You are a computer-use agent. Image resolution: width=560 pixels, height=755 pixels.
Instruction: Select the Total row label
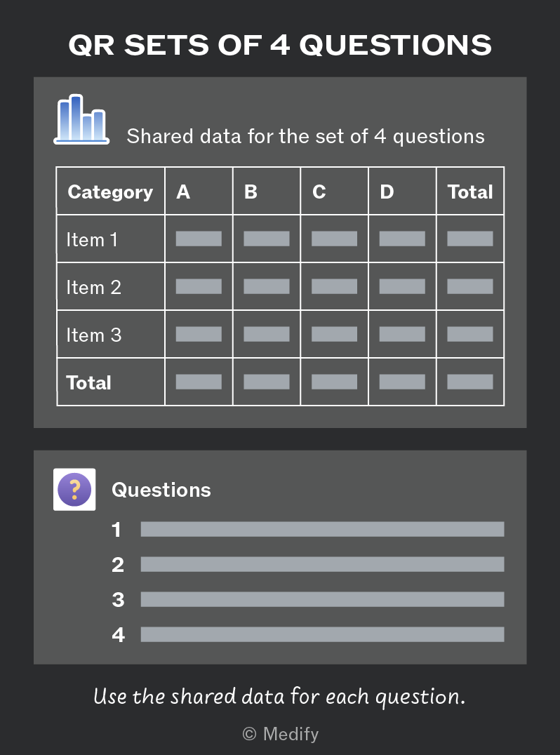point(88,382)
